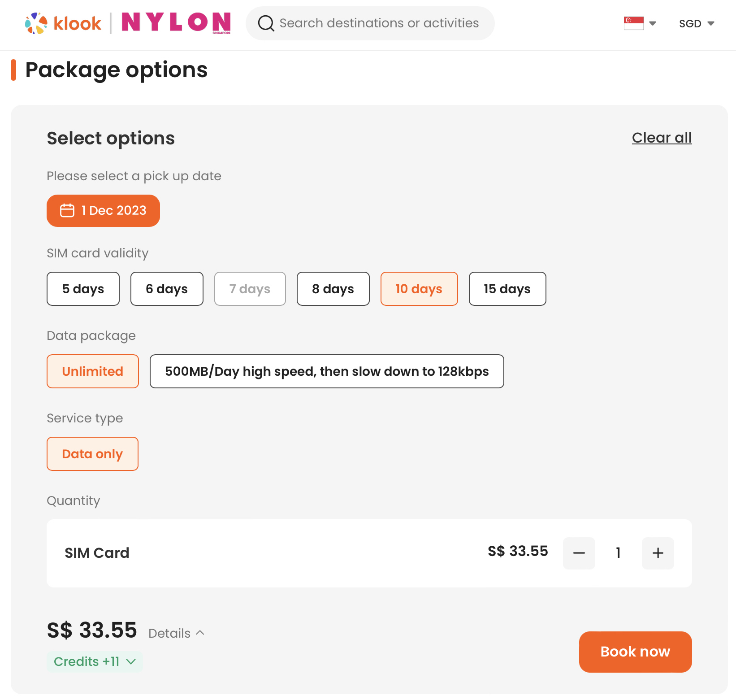Click the calendar icon on date button
Screen dimensions: 736x700
point(67,210)
